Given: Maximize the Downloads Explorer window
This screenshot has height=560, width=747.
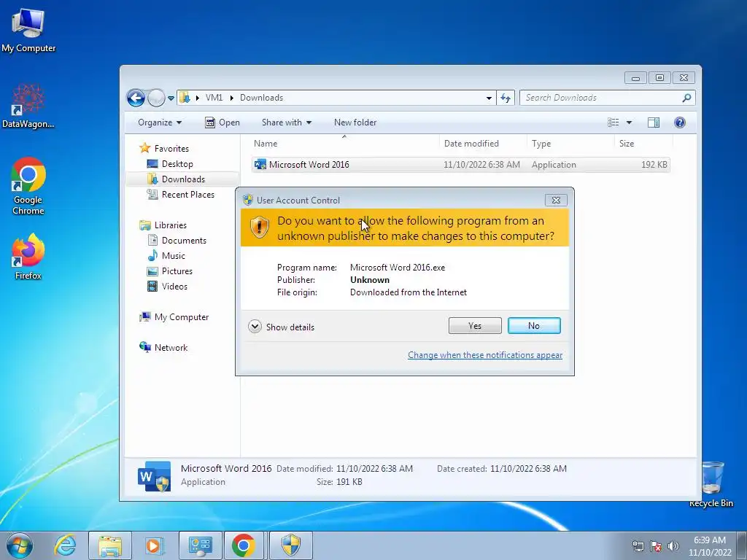Looking at the screenshot, I should click(659, 77).
